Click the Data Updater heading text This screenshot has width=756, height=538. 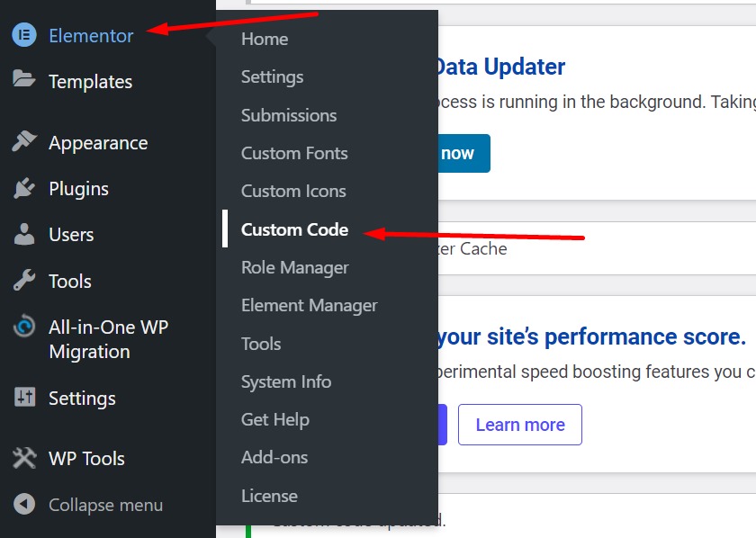click(x=501, y=67)
